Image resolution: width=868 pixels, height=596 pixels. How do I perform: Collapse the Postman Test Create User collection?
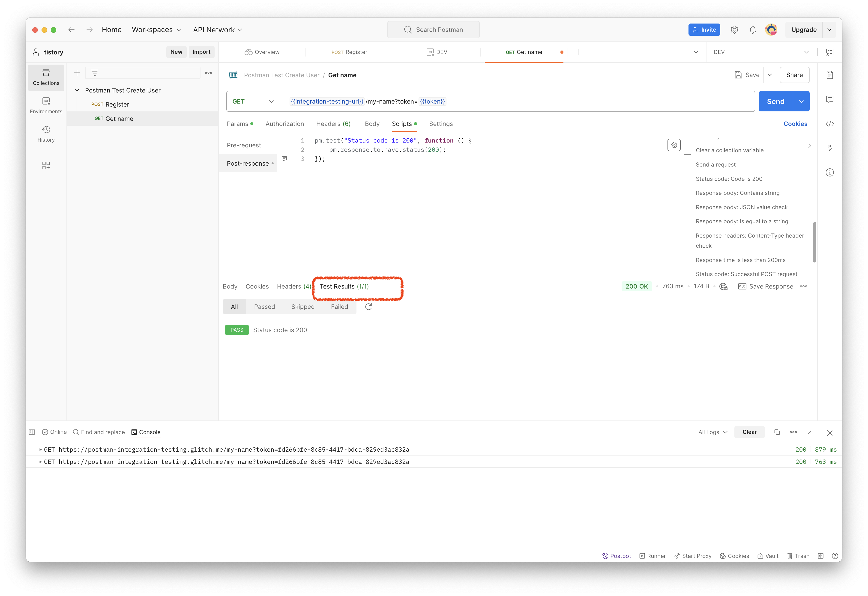coord(77,90)
